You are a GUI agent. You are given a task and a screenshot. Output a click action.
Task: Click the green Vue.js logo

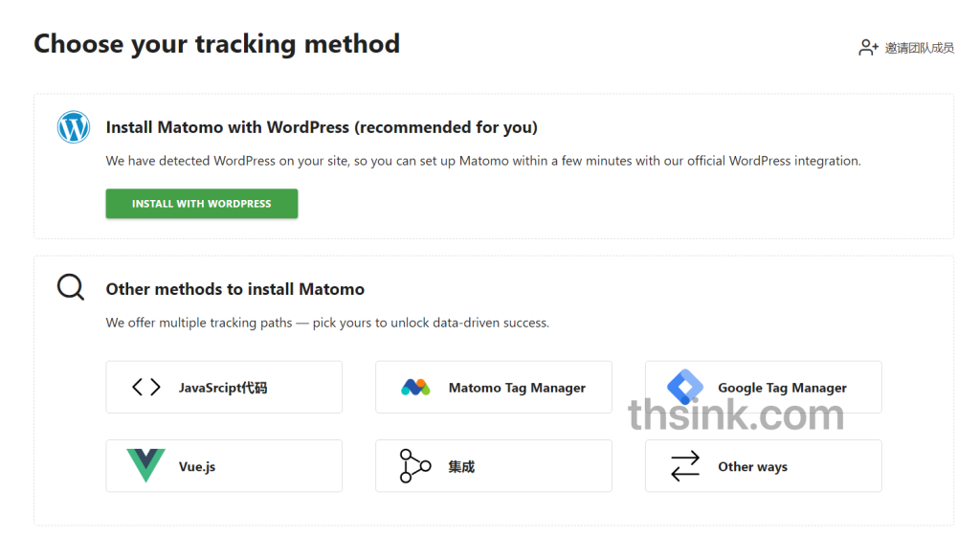click(x=145, y=466)
